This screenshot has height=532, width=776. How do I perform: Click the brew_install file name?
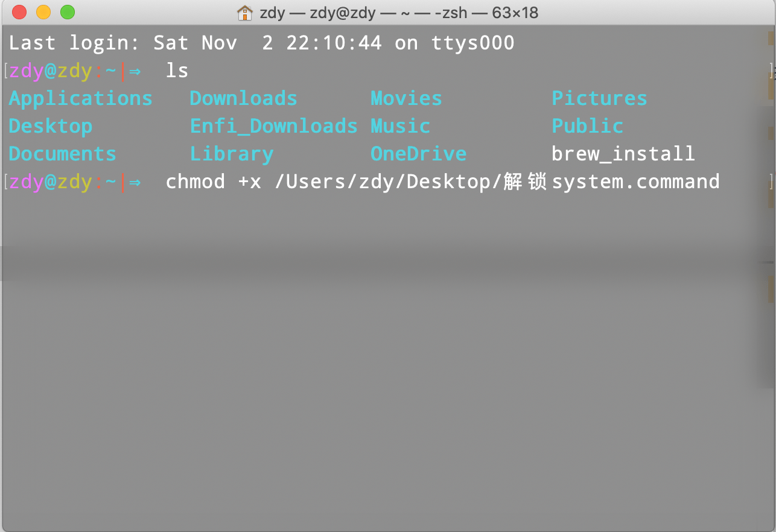tap(623, 154)
